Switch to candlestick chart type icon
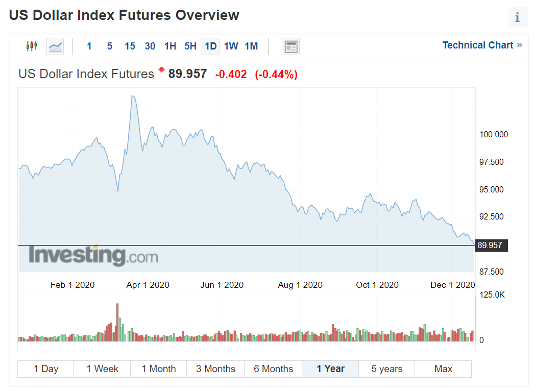 (32, 46)
